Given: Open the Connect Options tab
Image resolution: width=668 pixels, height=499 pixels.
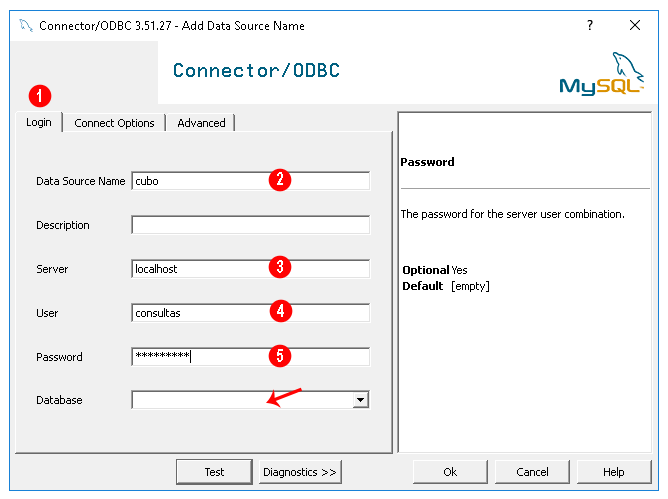Looking at the screenshot, I should [114, 123].
